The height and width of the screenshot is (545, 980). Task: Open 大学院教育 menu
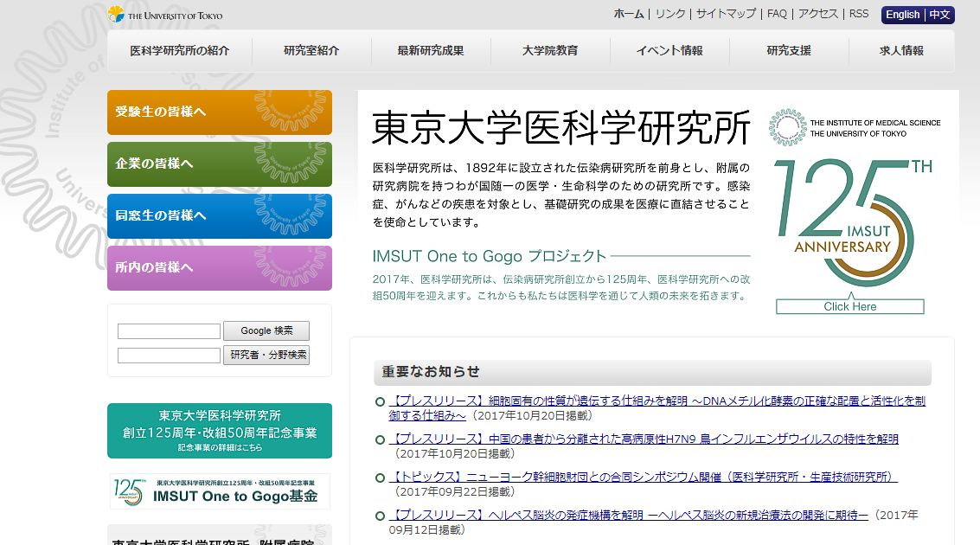point(550,51)
